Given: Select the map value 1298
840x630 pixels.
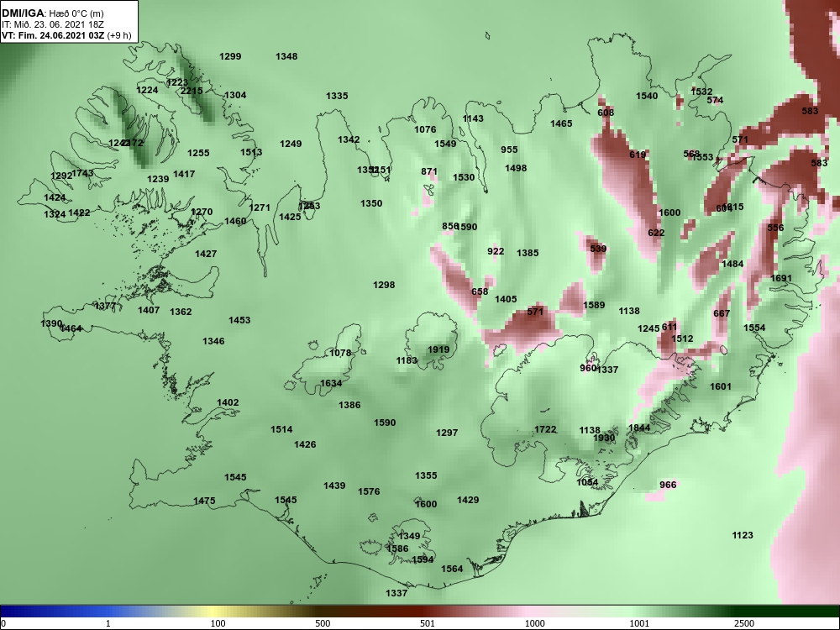Looking at the screenshot, I should 384,285.
